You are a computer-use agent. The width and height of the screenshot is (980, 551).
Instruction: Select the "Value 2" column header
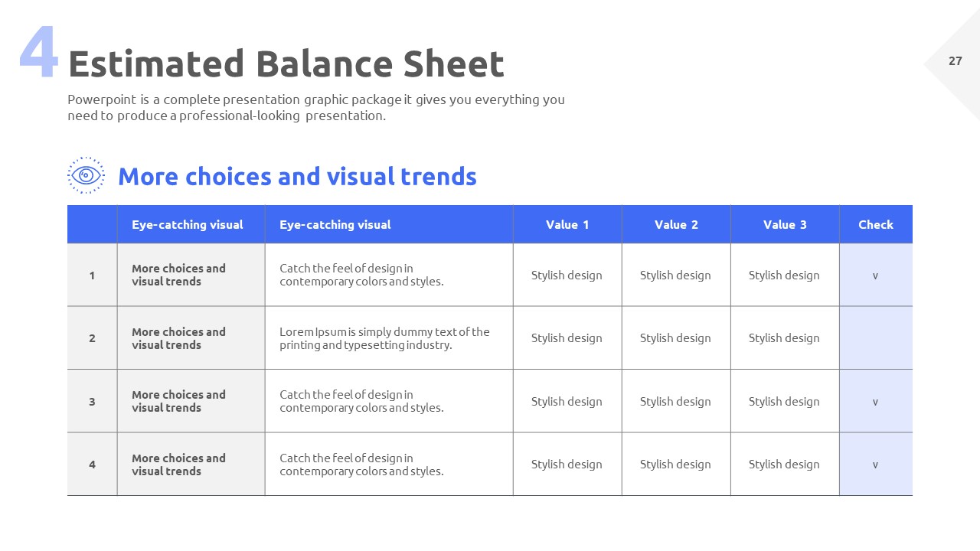point(676,224)
